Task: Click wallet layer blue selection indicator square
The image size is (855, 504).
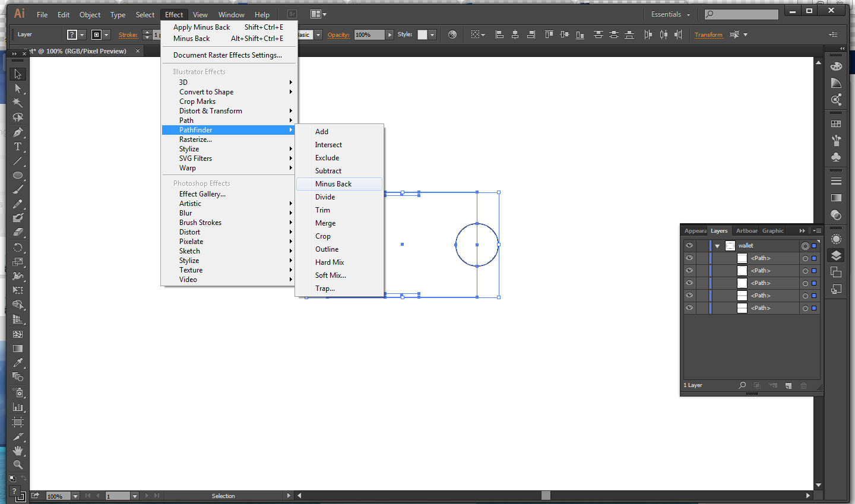Action: (814, 246)
